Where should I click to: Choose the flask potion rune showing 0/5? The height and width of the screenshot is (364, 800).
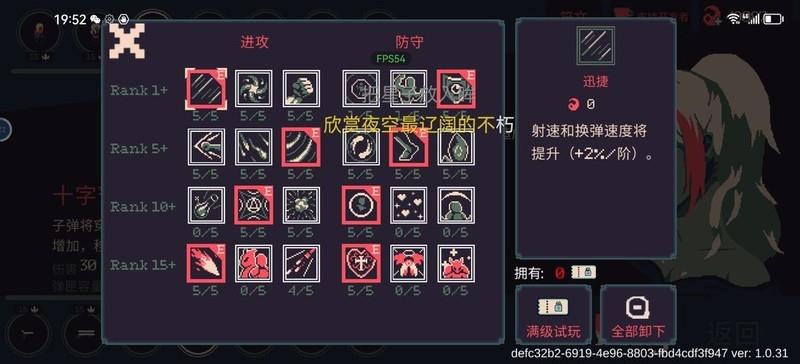click(206, 205)
